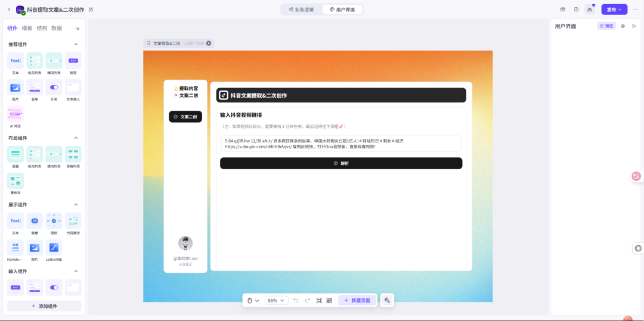Select the 纵向列表 component under 布局组件
Viewport: 644px width, 321px height.
coord(35,154)
